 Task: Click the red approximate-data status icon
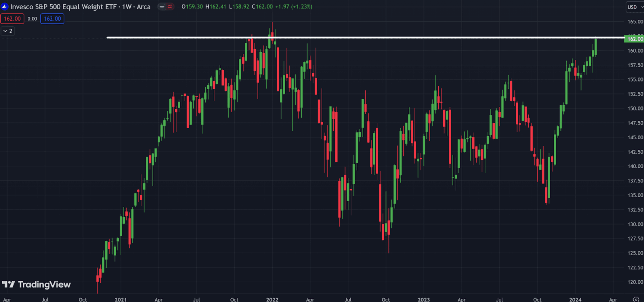[x=170, y=7]
